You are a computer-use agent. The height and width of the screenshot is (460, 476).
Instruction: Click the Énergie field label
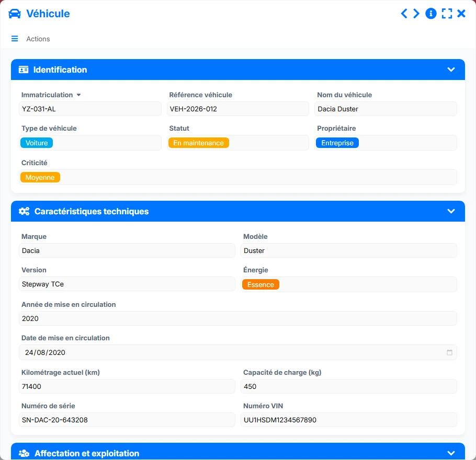(x=256, y=270)
